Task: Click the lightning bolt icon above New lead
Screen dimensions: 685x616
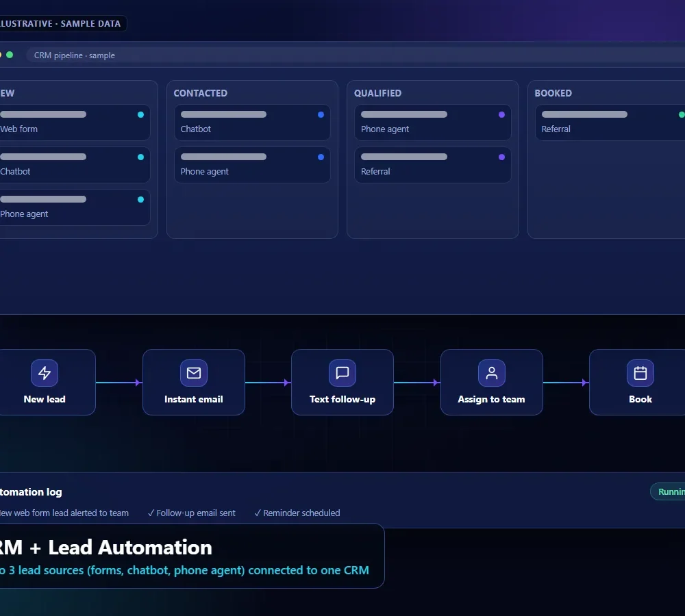Action: 45,373
